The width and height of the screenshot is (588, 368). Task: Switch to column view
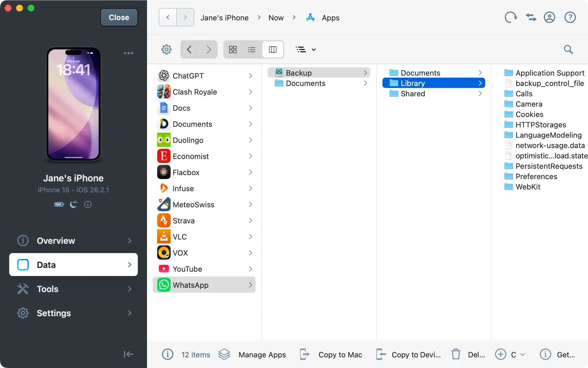pos(273,49)
